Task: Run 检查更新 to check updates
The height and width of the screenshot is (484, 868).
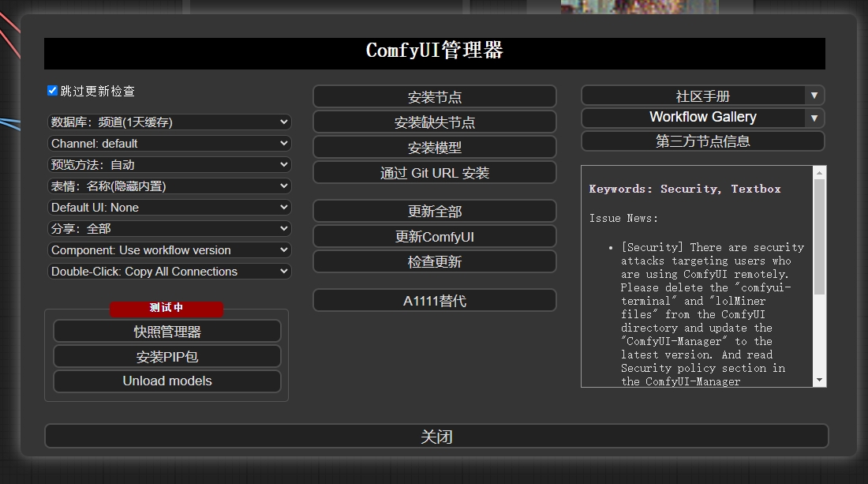Action: pos(434,261)
